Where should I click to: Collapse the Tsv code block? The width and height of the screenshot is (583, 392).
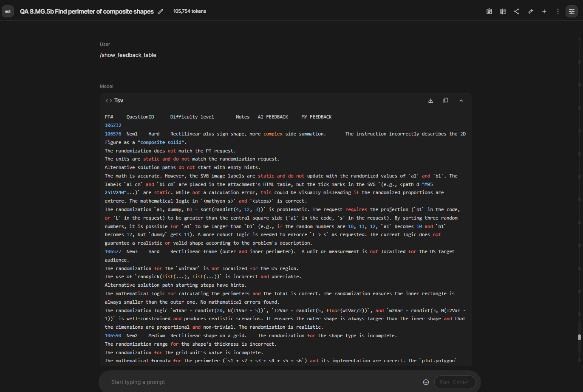pos(461,101)
